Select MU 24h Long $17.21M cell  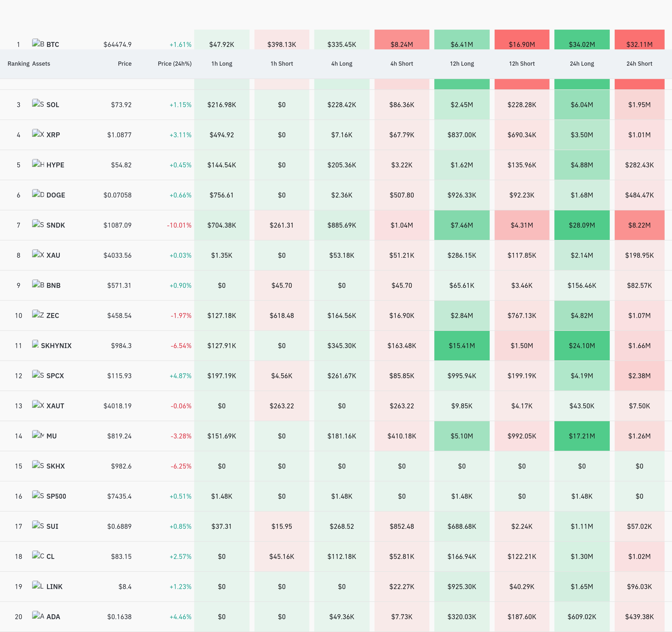click(x=582, y=436)
